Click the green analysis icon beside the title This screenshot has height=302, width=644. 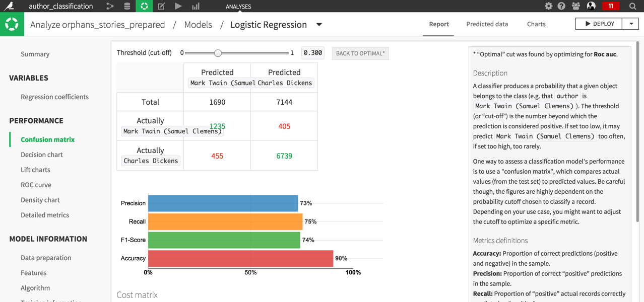pos(12,24)
